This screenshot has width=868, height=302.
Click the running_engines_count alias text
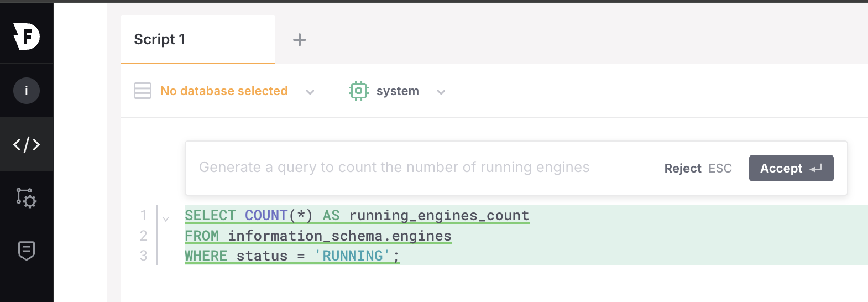[439, 215]
